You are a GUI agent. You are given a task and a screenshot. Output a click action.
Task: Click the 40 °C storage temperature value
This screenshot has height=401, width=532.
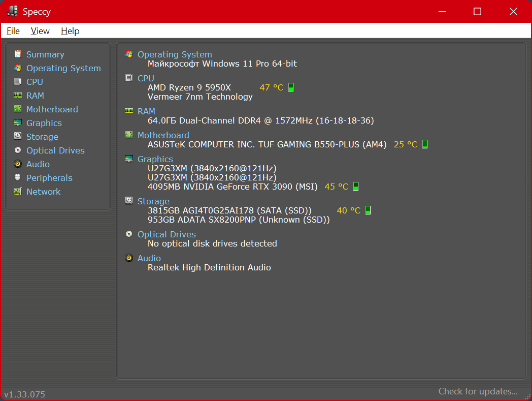(348, 210)
